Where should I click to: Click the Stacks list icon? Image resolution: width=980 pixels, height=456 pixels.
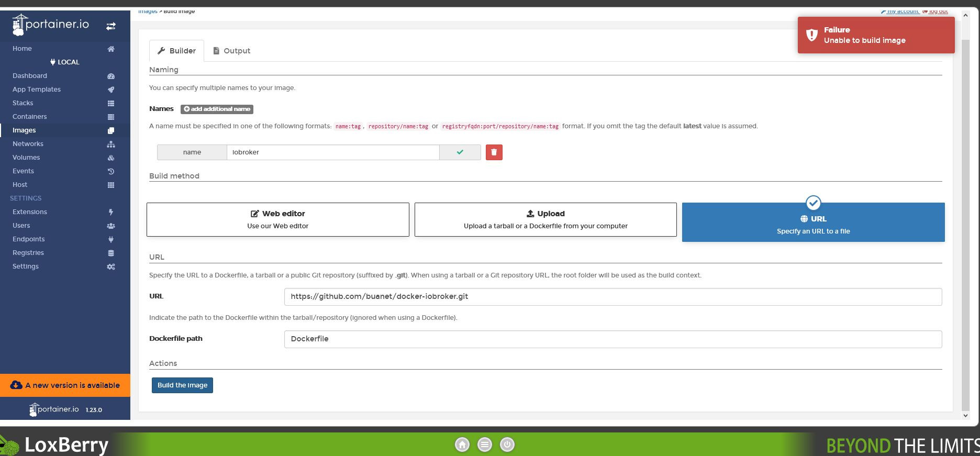click(x=111, y=103)
